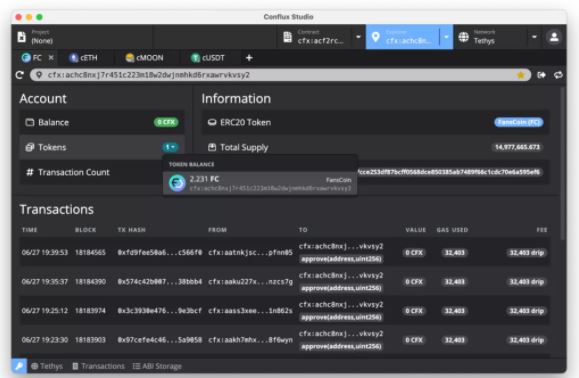This screenshot has height=378, width=579.
Task: Click the Transaction Count row
Action: 102,172
